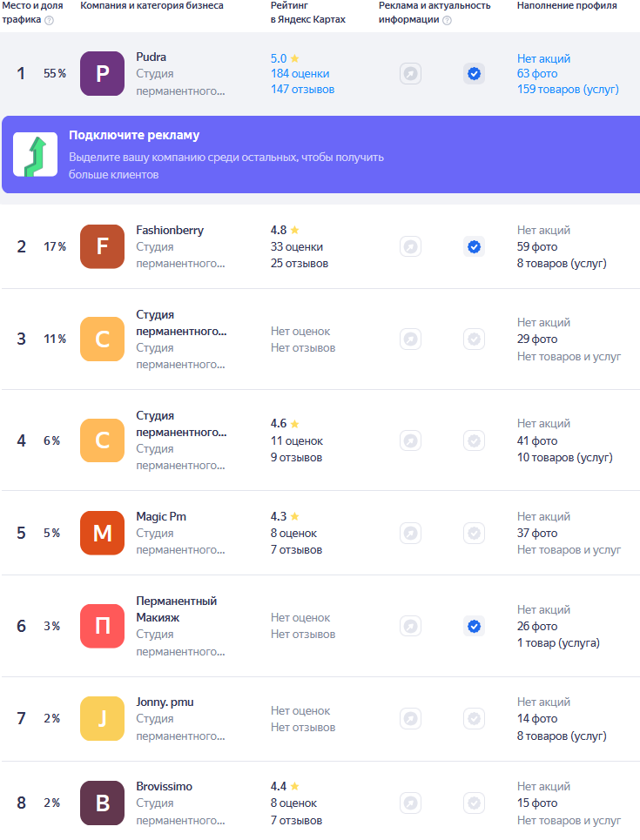This screenshot has width=640, height=840.
Task: Click the 11 оценок text
Action: (x=296, y=441)
